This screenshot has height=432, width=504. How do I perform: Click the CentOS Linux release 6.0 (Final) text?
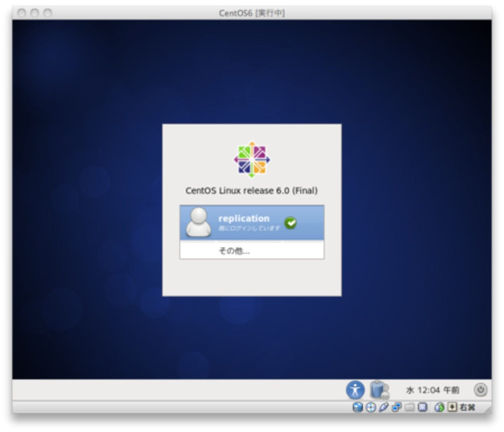click(252, 191)
